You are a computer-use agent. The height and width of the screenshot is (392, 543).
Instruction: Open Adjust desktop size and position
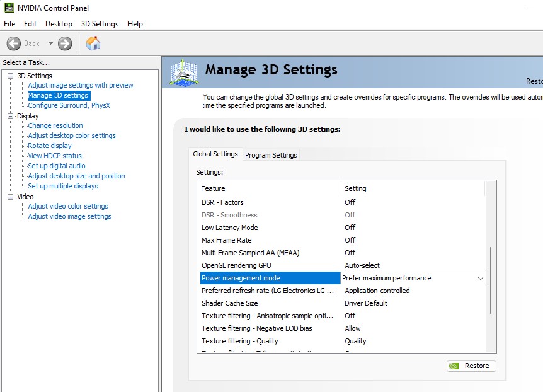click(76, 176)
